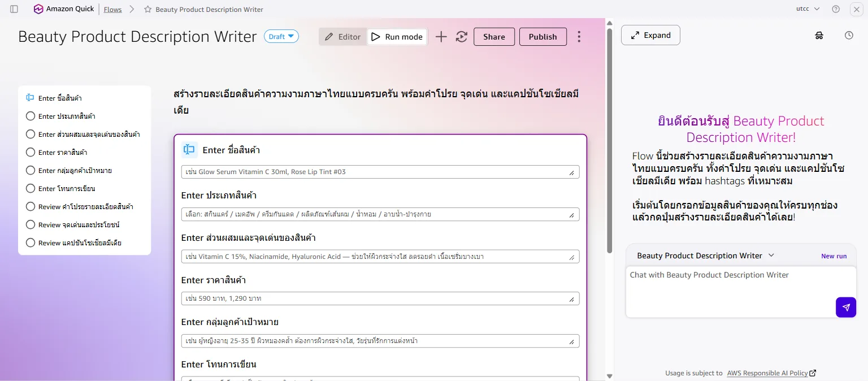The width and height of the screenshot is (868, 381).
Task: Click the ประเภทสินค้า input field
Action: click(380, 214)
